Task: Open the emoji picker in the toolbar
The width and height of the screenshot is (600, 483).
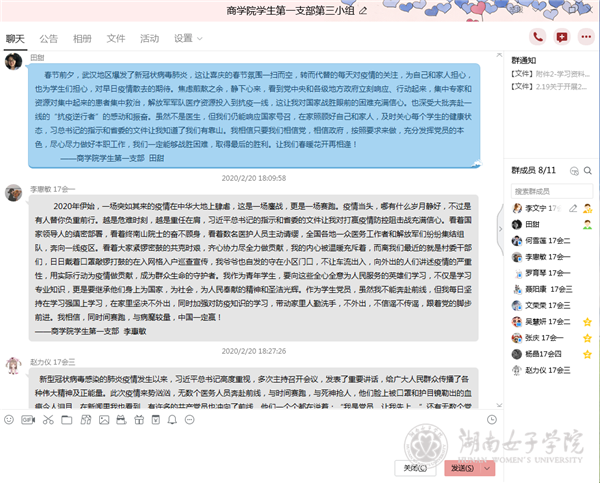Action: tap(9, 419)
